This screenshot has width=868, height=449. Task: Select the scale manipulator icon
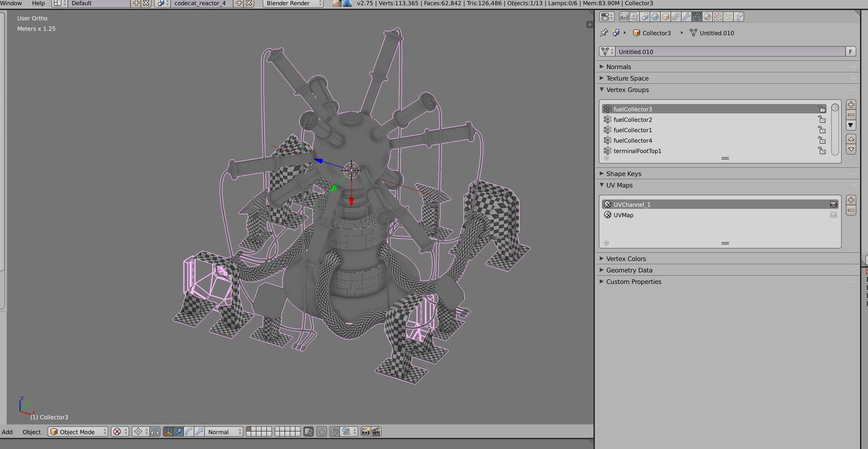click(199, 432)
